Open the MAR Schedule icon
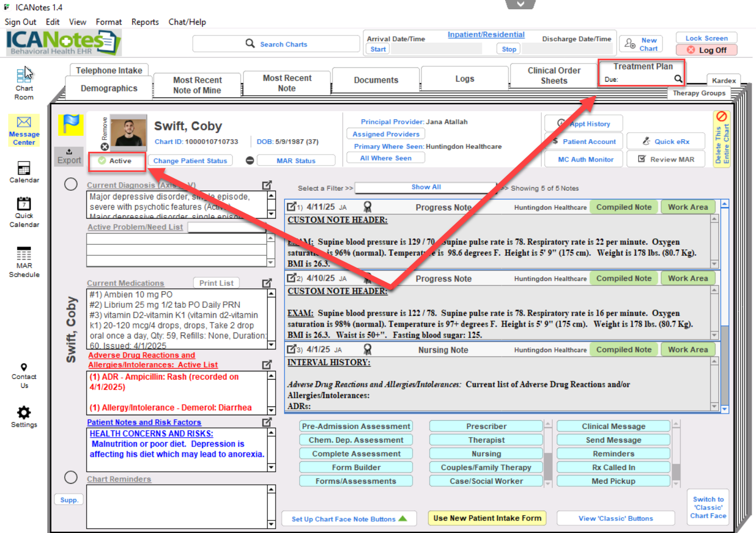Image resolution: width=756 pixels, height=533 pixels. (x=24, y=254)
